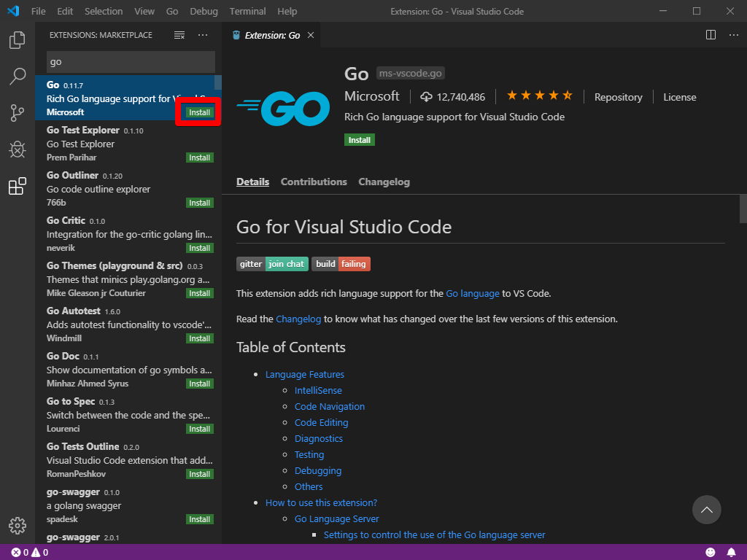Open editor More Actions ellipsis
747x560 pixels.
[734, 35]
